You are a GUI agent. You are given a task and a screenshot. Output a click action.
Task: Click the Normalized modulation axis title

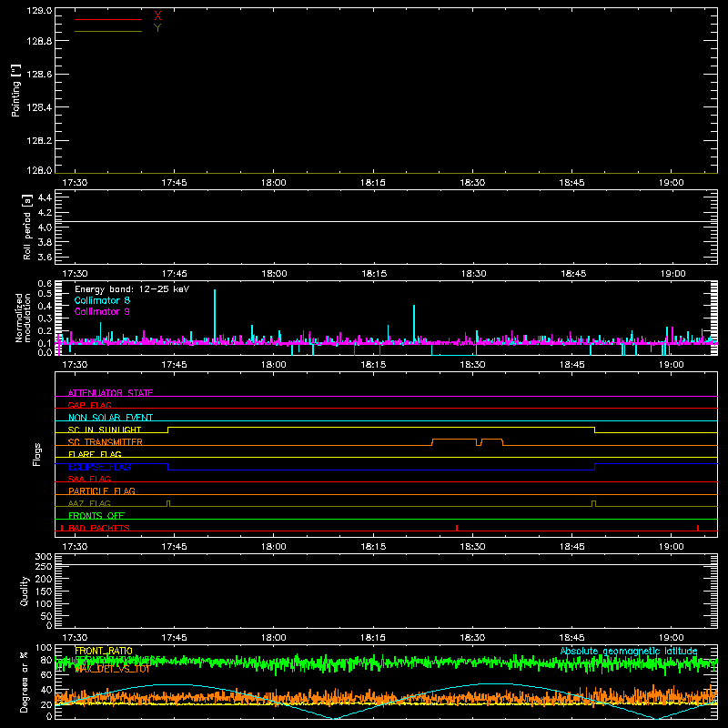pos(23,318)
